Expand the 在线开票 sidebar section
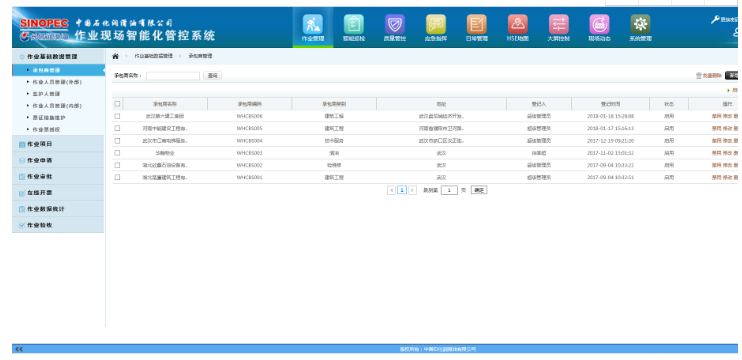The width and height of the screenshot is (742, 360). click(x=58, y=193)
